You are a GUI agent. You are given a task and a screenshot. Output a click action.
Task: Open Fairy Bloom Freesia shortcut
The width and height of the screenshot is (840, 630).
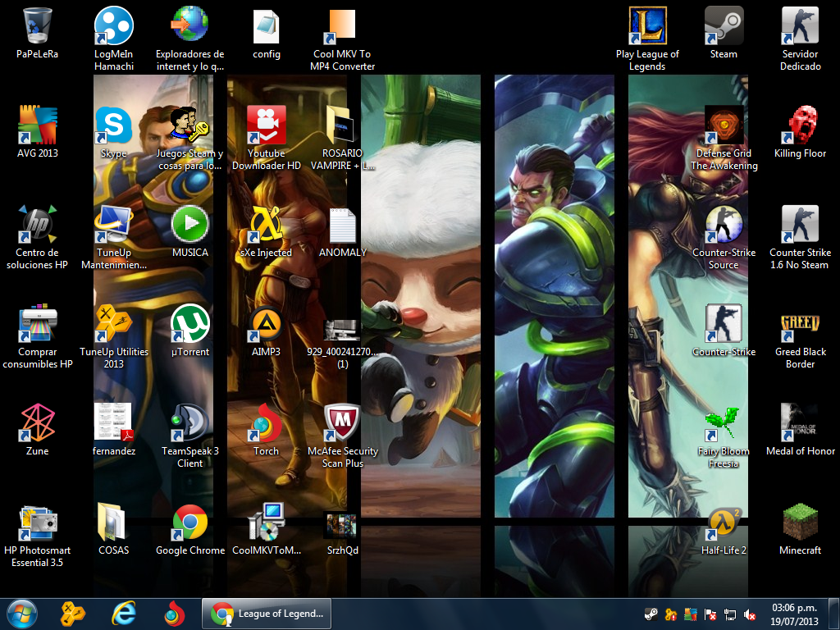[724, 424]
